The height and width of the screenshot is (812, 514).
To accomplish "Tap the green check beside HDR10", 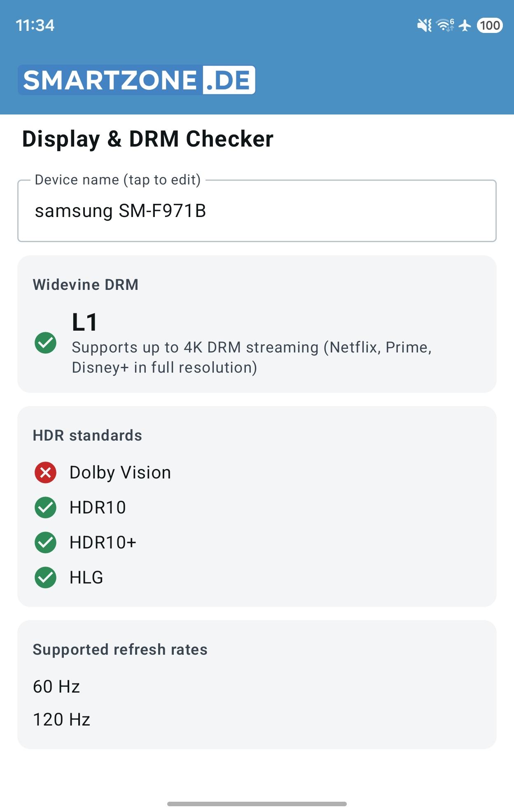I will [x=46, y=507].
